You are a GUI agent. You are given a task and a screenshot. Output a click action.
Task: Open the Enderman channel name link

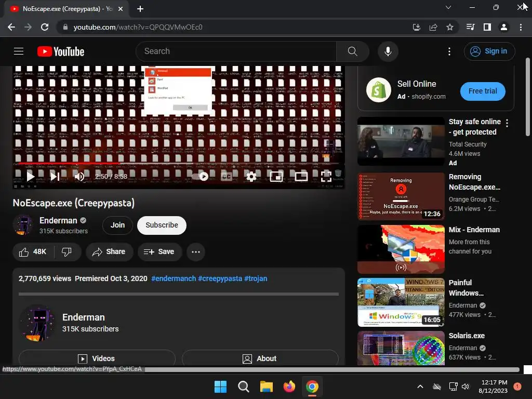tap(58, 220)
